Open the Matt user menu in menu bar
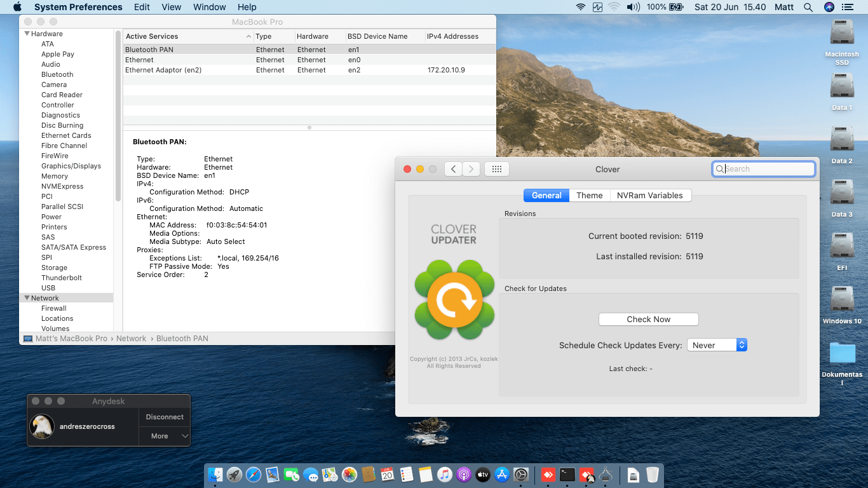This screenshot has width=868, height=488. point(785,7)
